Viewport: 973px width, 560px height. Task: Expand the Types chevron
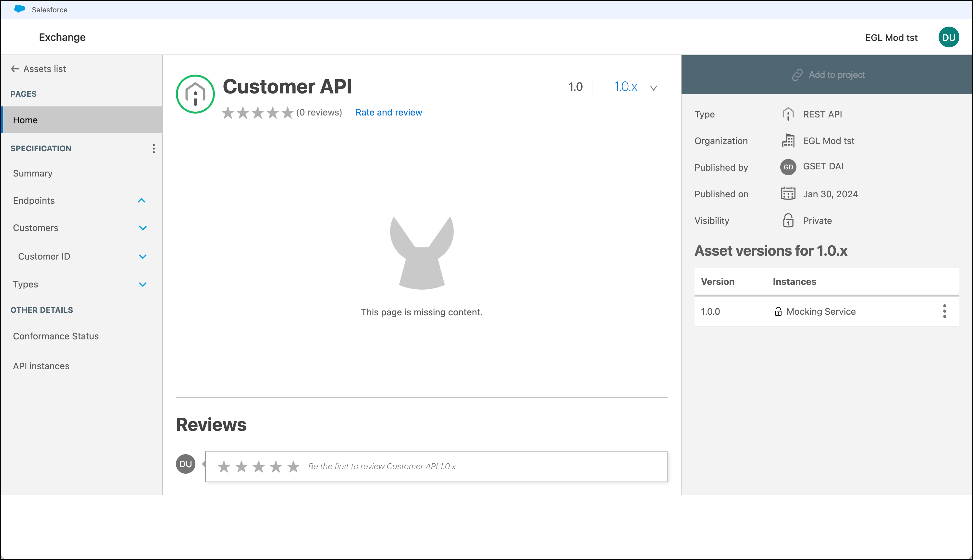tap(143, 285)
